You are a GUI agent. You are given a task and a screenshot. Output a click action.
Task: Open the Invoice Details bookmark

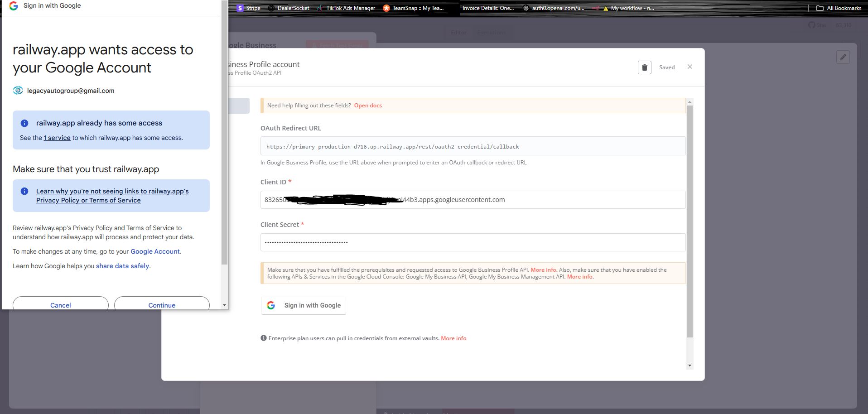pos(488,8)
